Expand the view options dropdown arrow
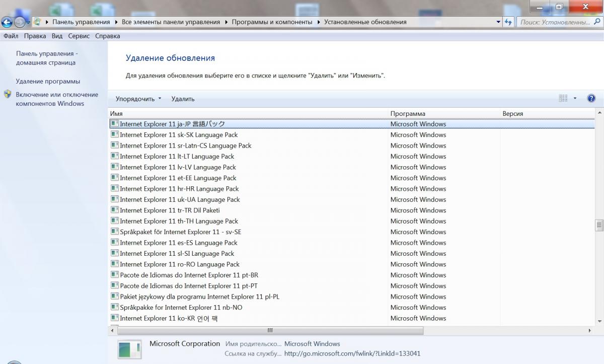Viewport: 604px width, 364px height. pyautogui.click(x=575, y=99)
